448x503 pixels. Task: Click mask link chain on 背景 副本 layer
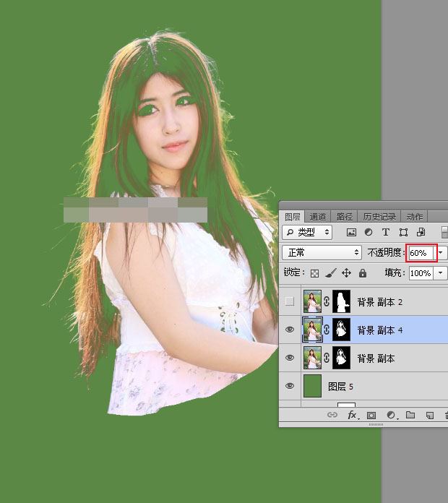pyautogui.click(x=327, y=357)
